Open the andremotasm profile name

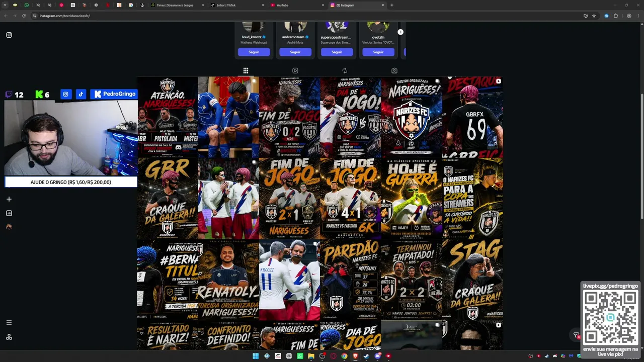(x=293, y=37)
